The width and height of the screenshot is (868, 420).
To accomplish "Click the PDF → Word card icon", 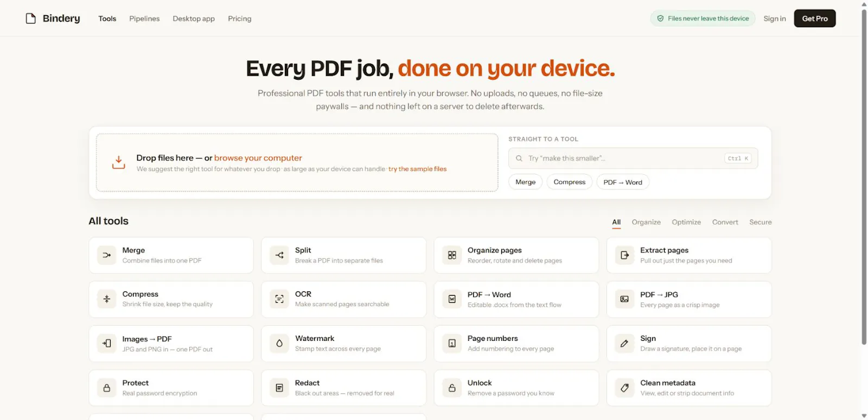I will [452, 299].
